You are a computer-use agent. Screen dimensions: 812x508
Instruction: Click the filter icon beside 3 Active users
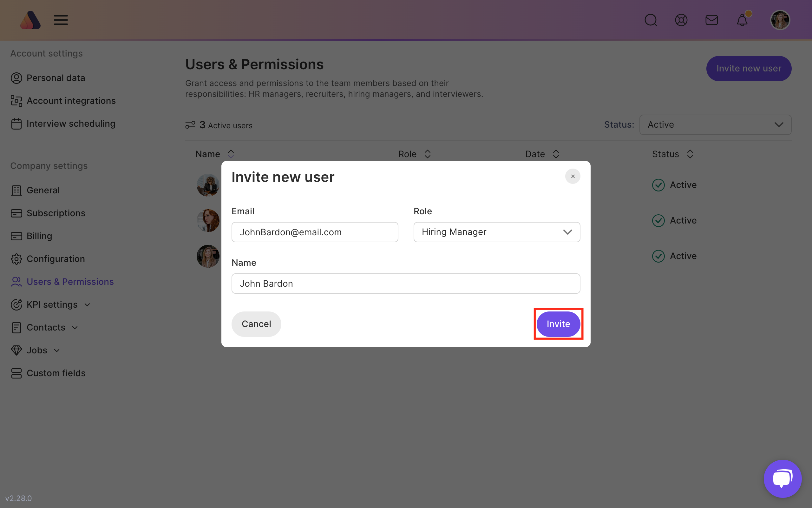point(190,125)
